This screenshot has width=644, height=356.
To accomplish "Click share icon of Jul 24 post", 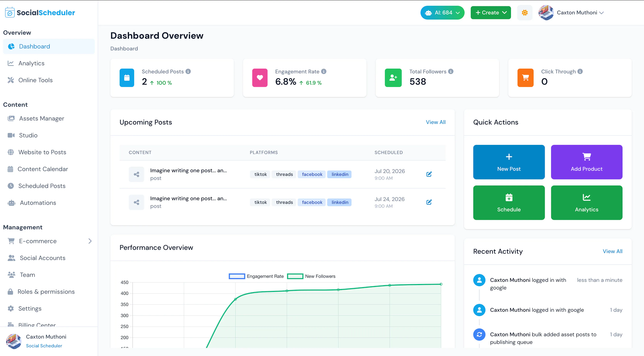I will click(136, 202).
